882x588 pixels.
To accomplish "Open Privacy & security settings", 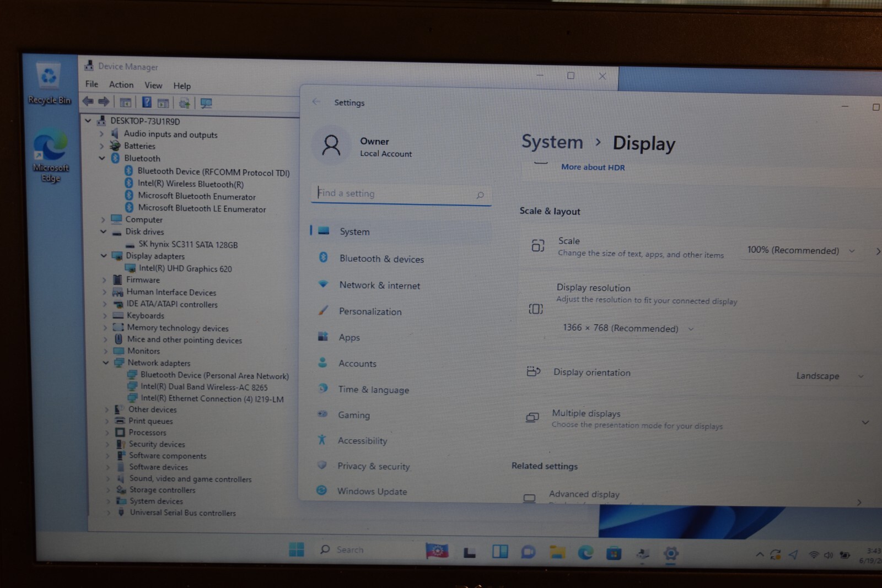I will [397, 466].
